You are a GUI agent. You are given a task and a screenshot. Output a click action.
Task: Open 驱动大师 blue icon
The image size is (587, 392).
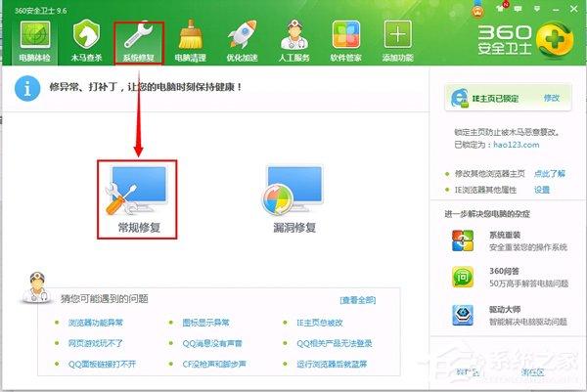(x=463, y=315)
